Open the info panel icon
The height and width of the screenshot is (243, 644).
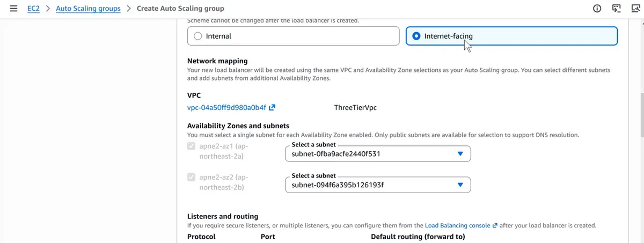597,9
